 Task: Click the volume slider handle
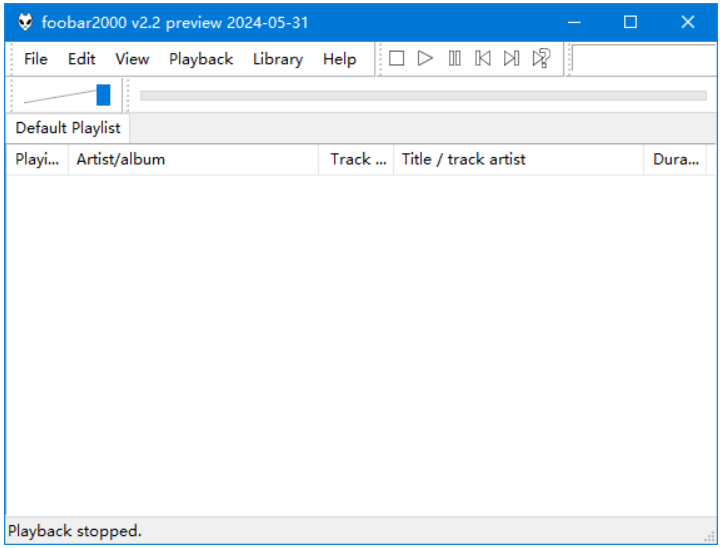103,95
